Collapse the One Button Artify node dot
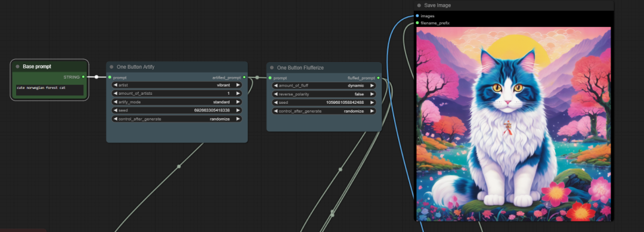 point(112,67)
